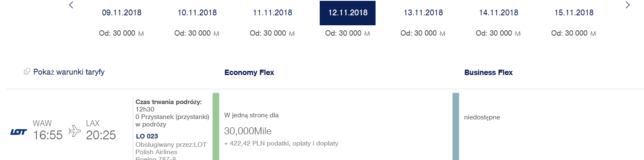This screenshot has width=644, height=160.
Task: Advance dates with the right chevron arrow
Action: point(627,5)
